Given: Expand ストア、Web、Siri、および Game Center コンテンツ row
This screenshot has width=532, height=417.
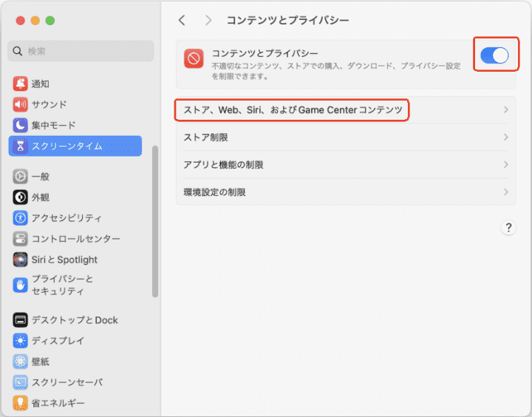Looking at the screenshot, I should pyautogui.click(x=345, y=110).
